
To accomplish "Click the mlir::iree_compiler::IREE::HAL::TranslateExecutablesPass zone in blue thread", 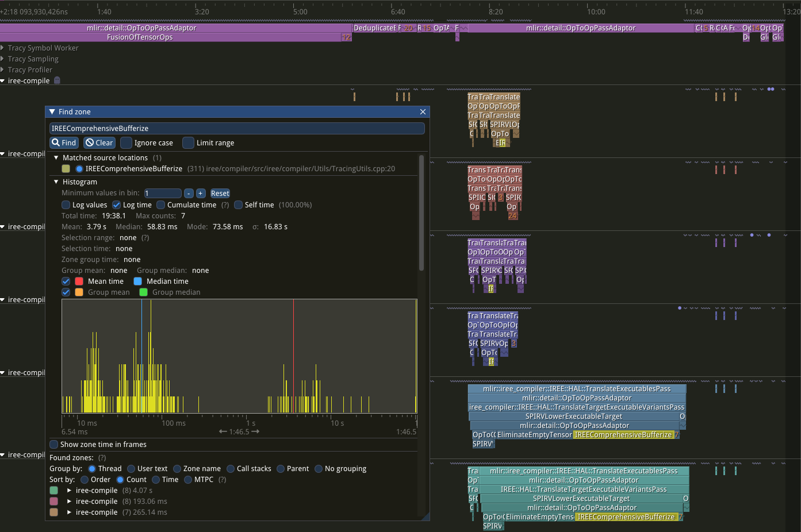I will pos(577,388).
